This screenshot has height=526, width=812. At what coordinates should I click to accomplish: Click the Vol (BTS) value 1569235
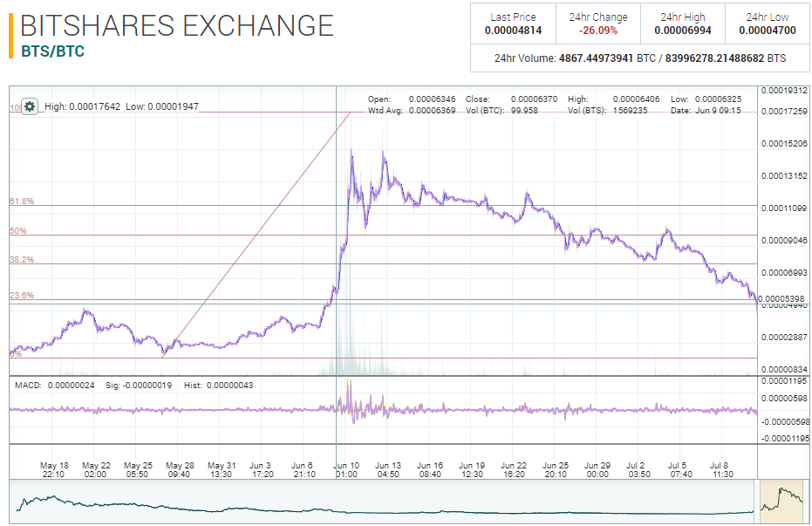(631, 110)
